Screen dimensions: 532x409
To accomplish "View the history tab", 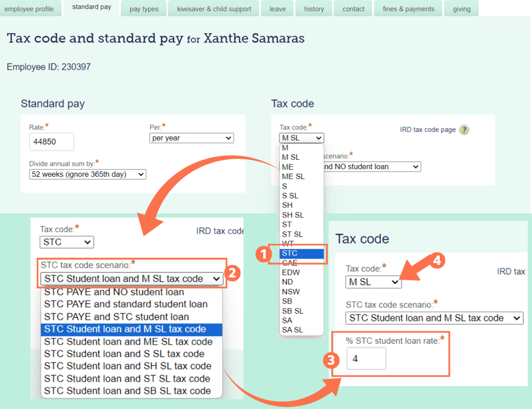I will 314,9.
